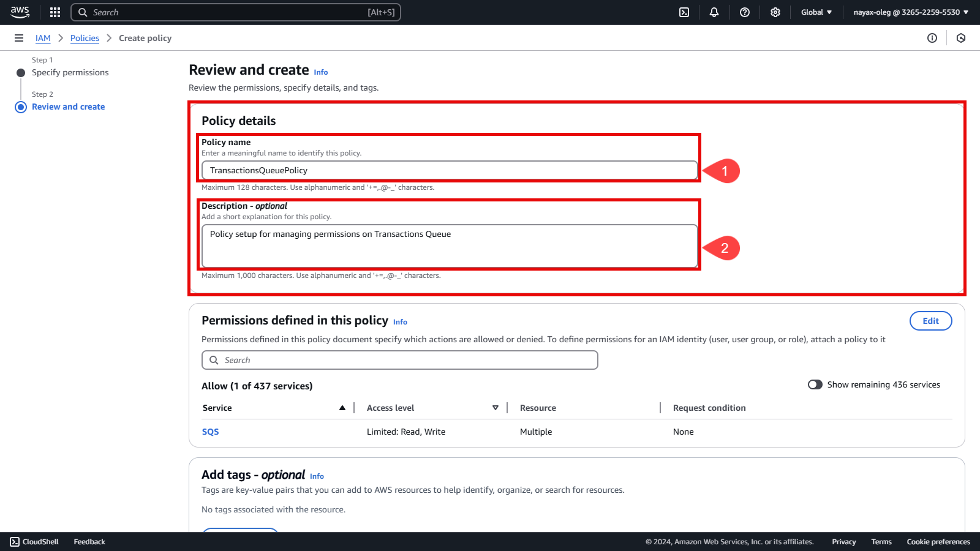The image size is (980, 551).
Task: Click Specify permissions step in the sidebar
Action: 70,72
